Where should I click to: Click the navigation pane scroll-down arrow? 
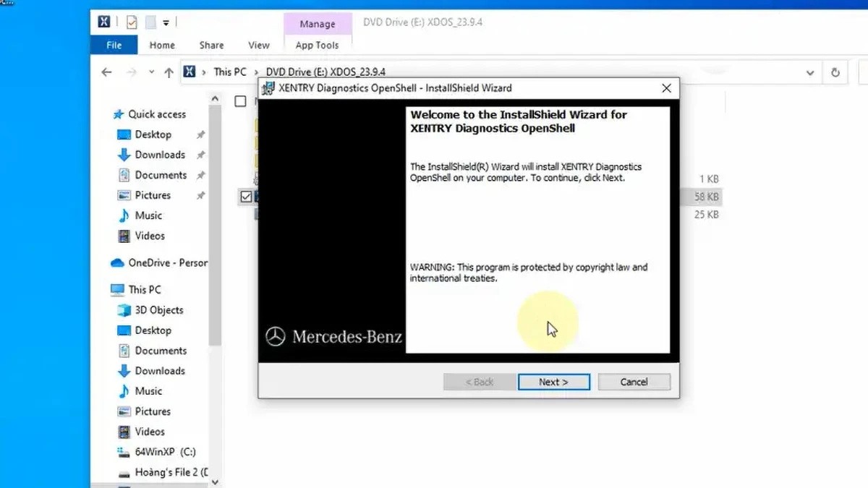point(215,481)
